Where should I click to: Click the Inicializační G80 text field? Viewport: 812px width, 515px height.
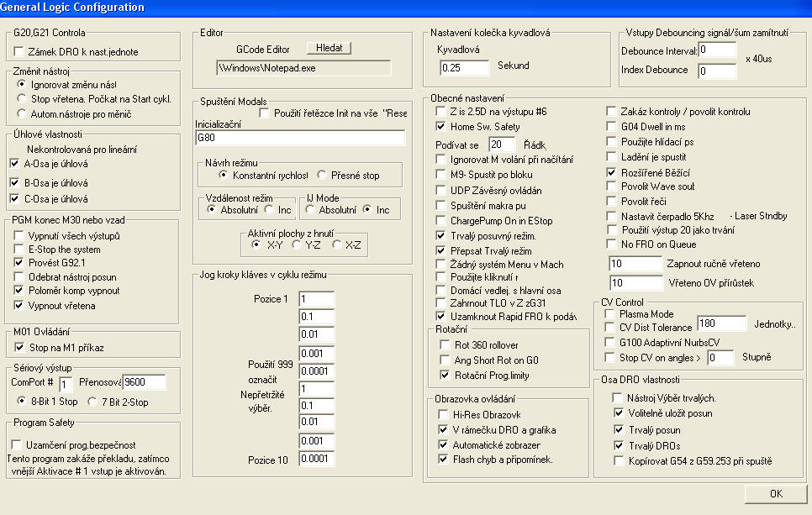[x=299, y=138]
